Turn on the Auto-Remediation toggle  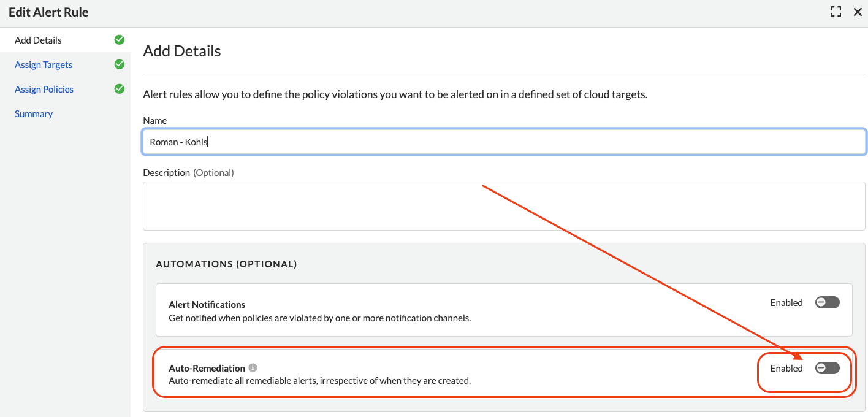pos(827,368)
